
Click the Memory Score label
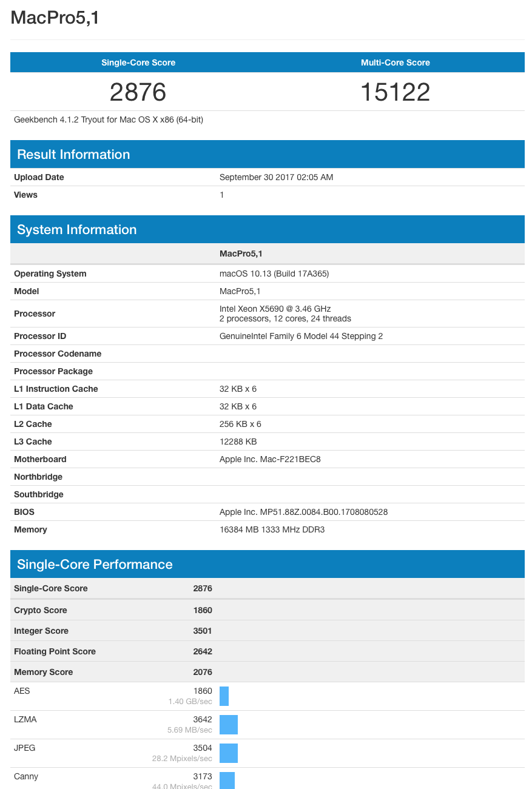pos(44,672)
